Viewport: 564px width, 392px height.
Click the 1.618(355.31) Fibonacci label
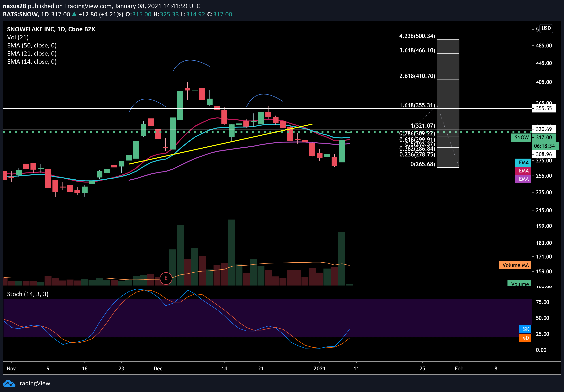point(417,105)
